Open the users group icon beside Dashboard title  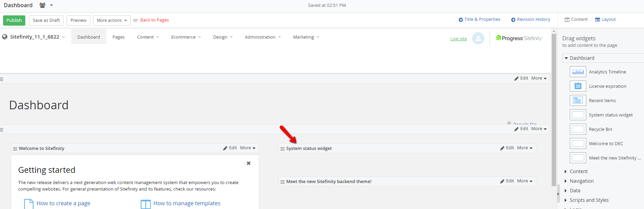point(42,5)
